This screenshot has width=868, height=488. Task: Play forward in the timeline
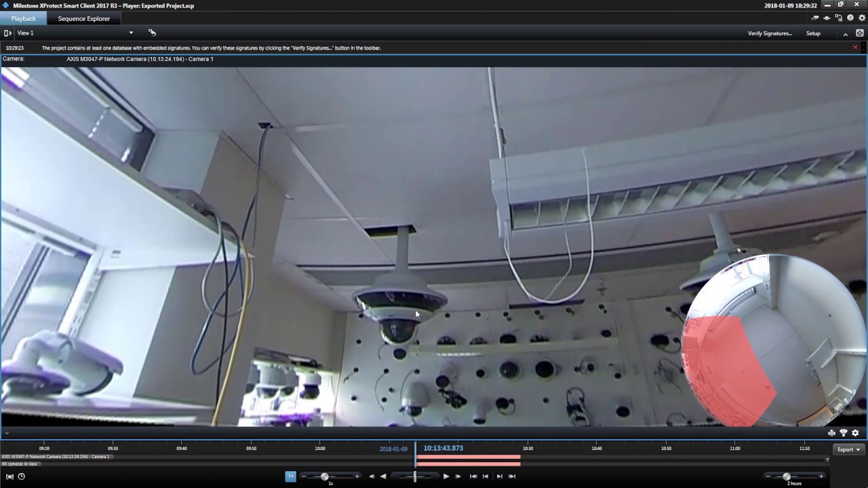point(446,476)
